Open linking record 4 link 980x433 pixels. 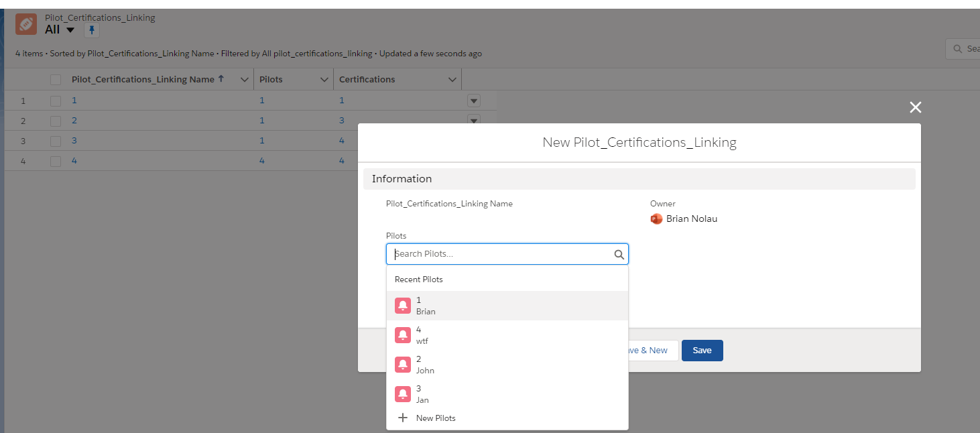click(74, 161)
